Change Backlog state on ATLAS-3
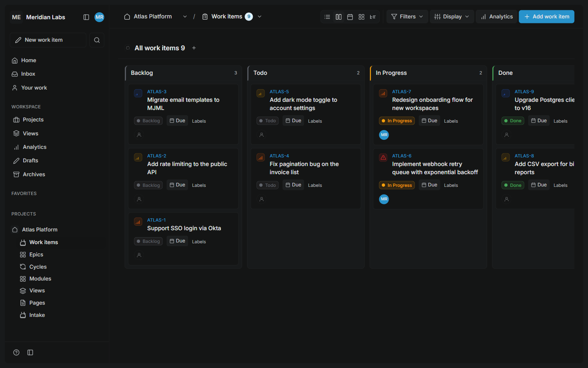The height and width of the screenshot is (368, 588). click(x=148, y=121)
